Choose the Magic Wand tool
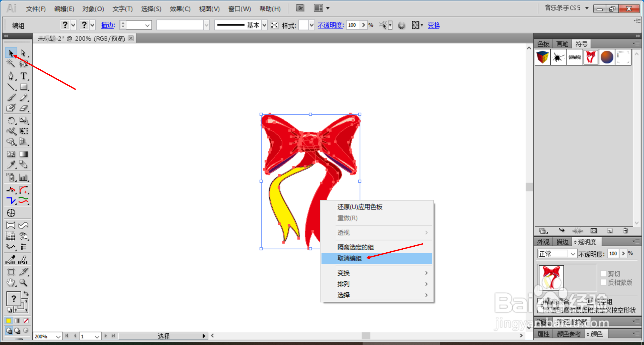This screenshot has height=345, width=644. coord(11,63)
